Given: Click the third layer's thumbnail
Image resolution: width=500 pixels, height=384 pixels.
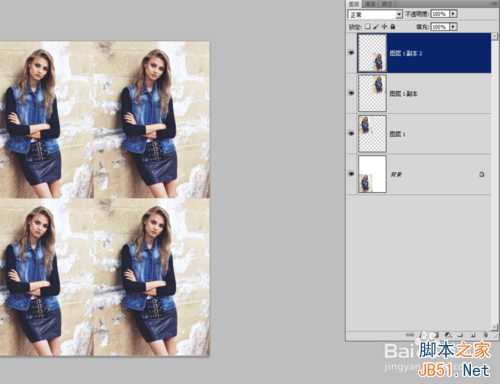Looking at the screenshot, I should tap(372, 134).
